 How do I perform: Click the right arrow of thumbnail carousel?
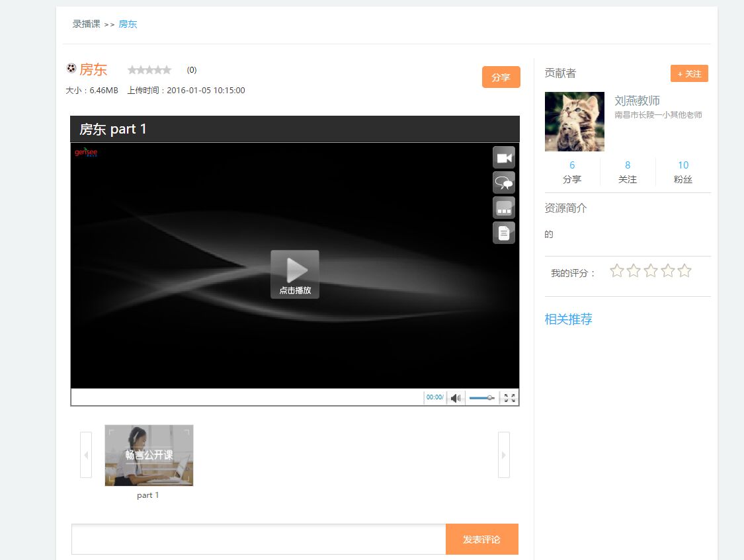click(x=504, y=455)
